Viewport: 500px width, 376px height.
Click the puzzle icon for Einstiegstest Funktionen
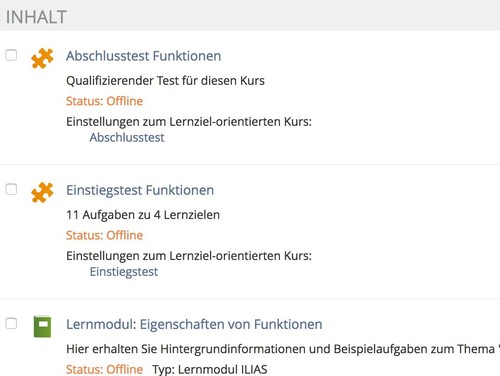tap(42, 192)
